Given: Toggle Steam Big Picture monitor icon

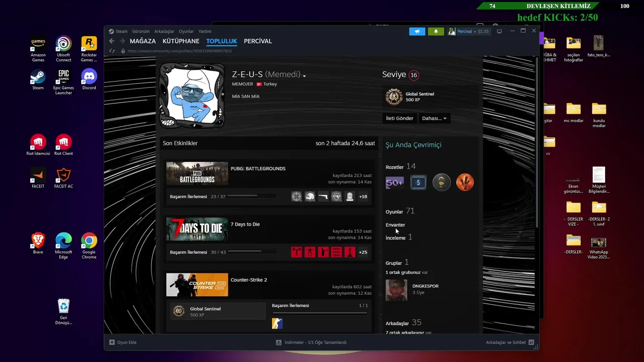Looking at the screenshot, I should [x=499, y=31].
